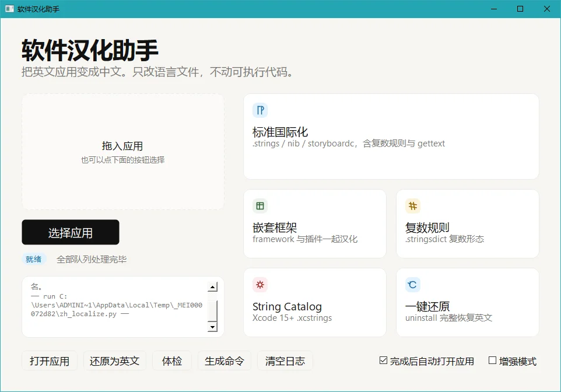Click the 标准国际化 card title

[280, 132]
